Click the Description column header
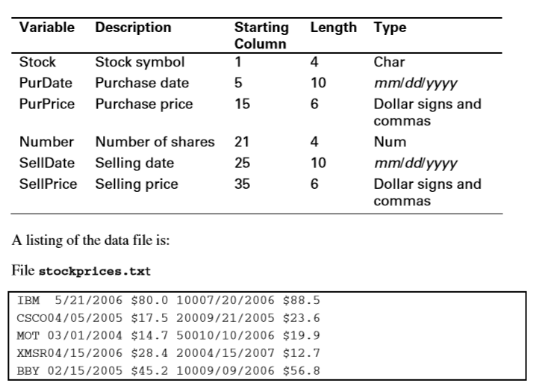 click(133, 28)
